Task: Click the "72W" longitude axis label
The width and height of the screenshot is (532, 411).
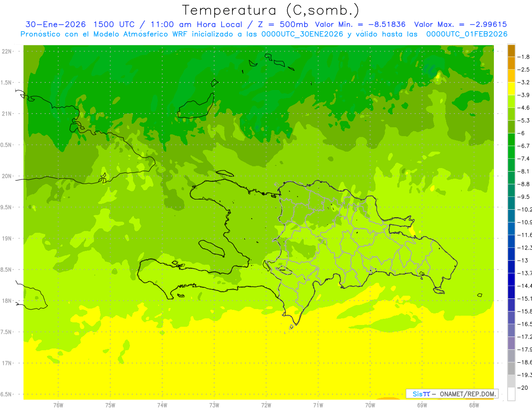Action: tap(266, 405)
